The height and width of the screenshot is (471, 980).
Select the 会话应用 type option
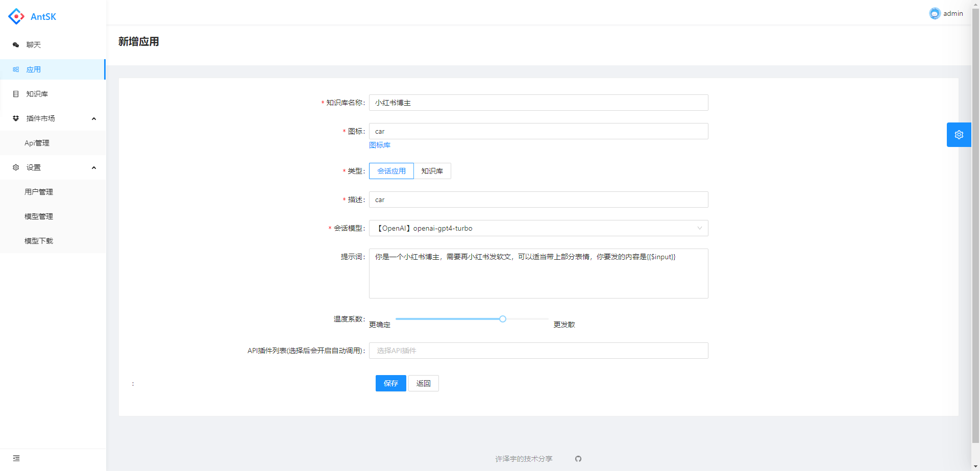tap(391, 171)
